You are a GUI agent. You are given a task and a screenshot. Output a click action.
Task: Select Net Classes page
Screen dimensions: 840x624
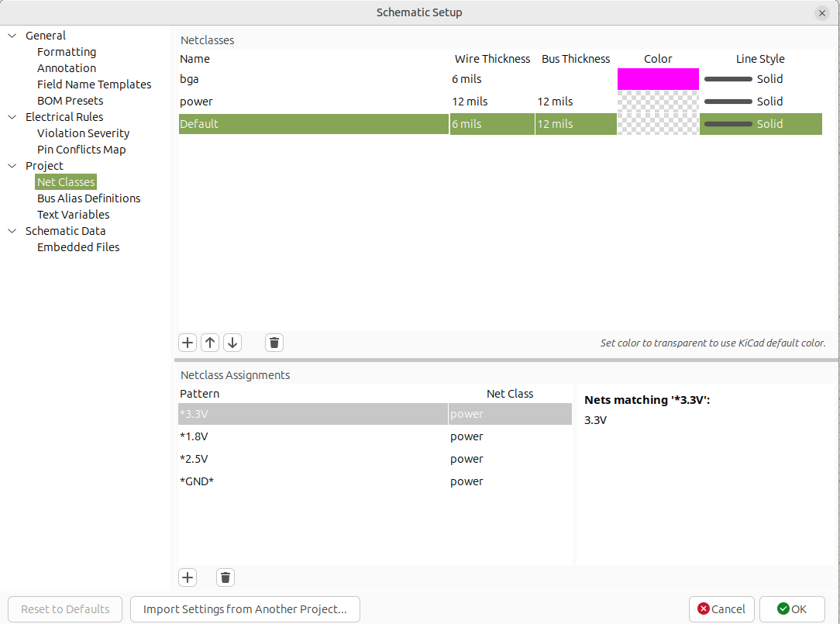(66, 181)
